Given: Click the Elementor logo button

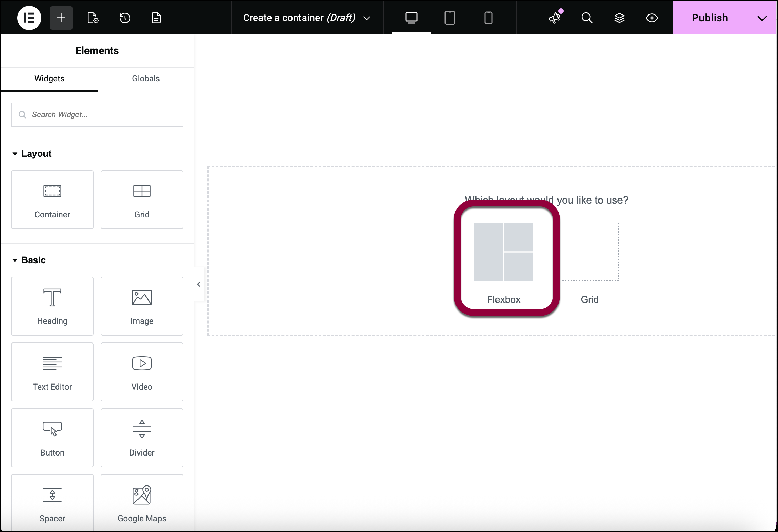Looking at the screenshot, I should [x=29, y=18].
